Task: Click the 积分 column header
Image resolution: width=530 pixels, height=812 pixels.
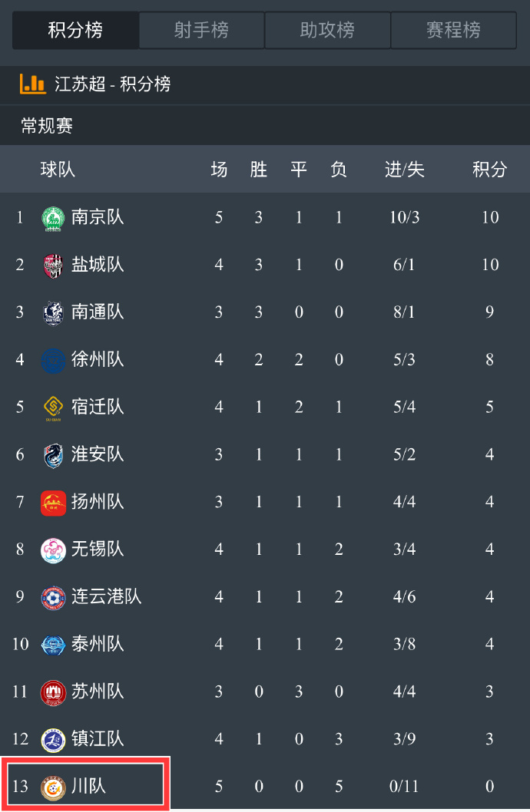Action: pos(489,170)
